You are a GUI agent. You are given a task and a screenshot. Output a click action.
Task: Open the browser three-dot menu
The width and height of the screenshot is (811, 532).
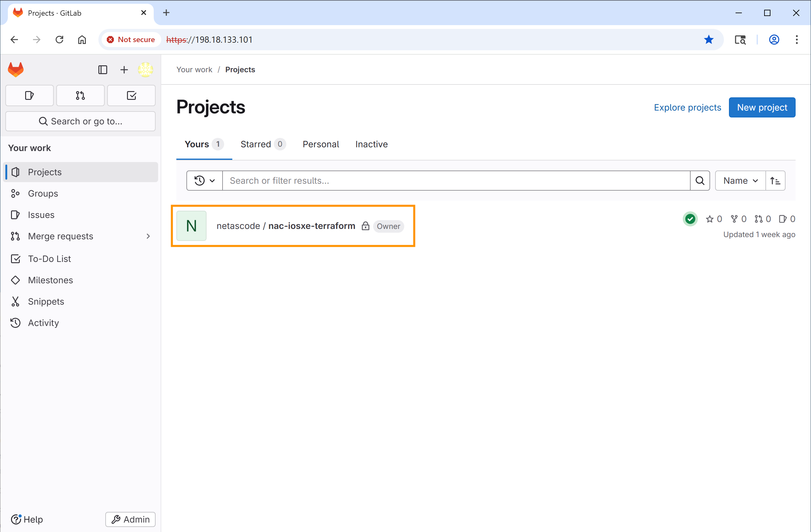point(797,40)
